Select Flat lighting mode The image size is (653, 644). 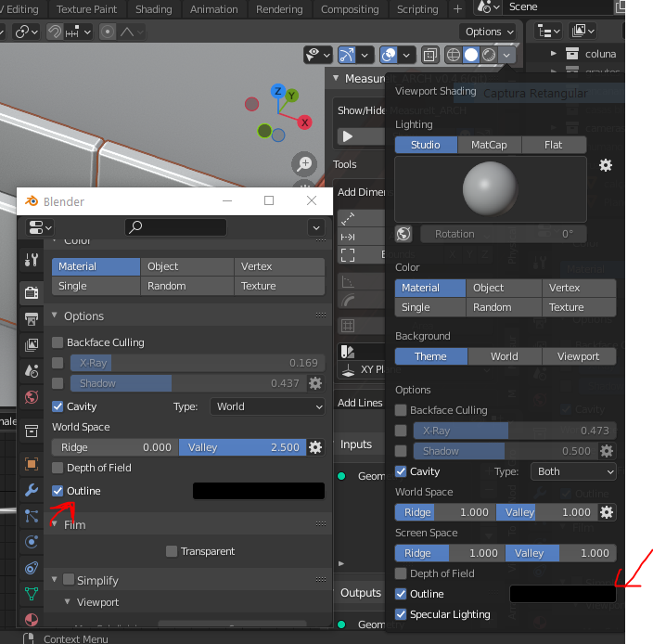(x=554, y=145)
